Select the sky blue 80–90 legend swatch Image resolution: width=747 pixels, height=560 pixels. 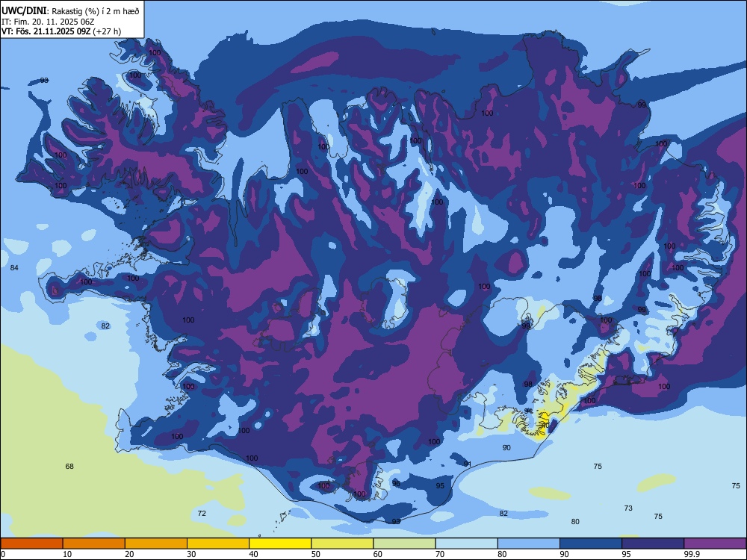529,544
